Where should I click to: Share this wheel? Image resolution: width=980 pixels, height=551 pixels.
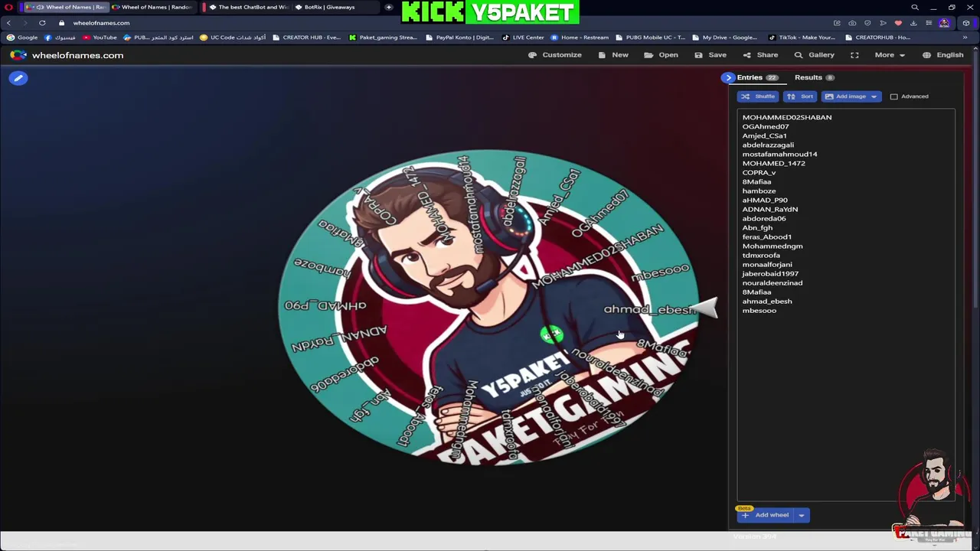point(760,55)
